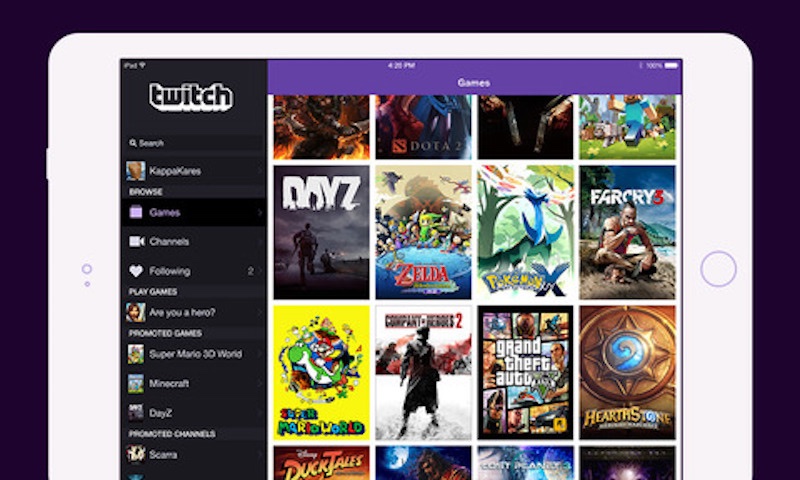Open the Games browse section
The height and width of the screenshot is (480, 800).
[194, 212]
